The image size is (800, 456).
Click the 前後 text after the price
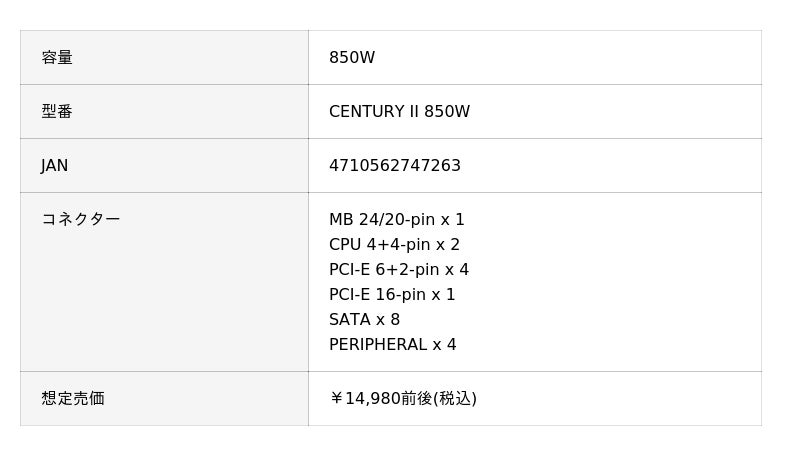point(416,398)
